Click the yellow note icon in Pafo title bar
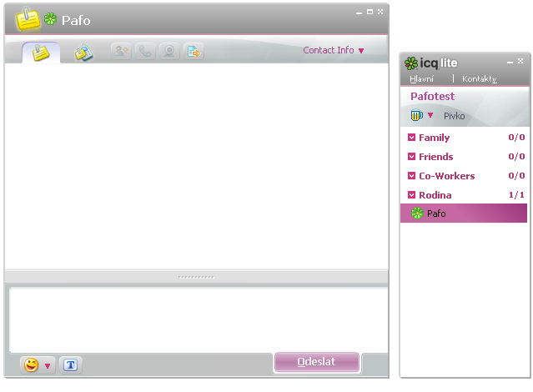Image resolution: width=533 pixels, height=392 pixels. [x=28, y=18]
